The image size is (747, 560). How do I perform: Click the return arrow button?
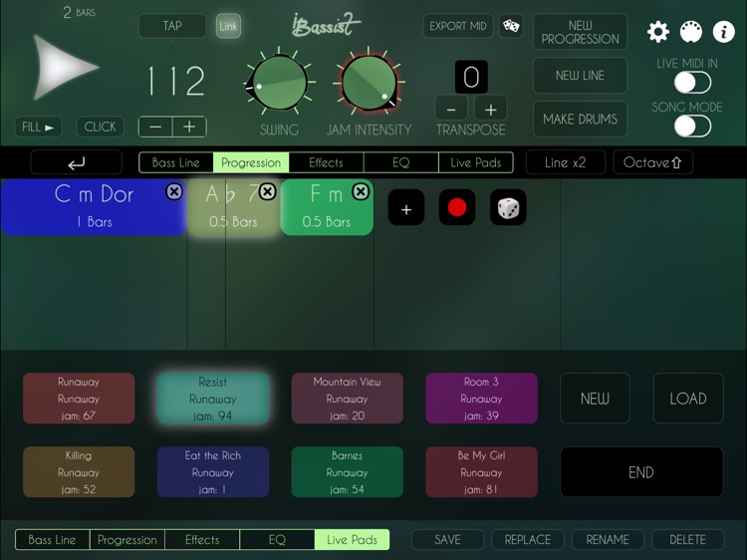(x=77, y=162)
